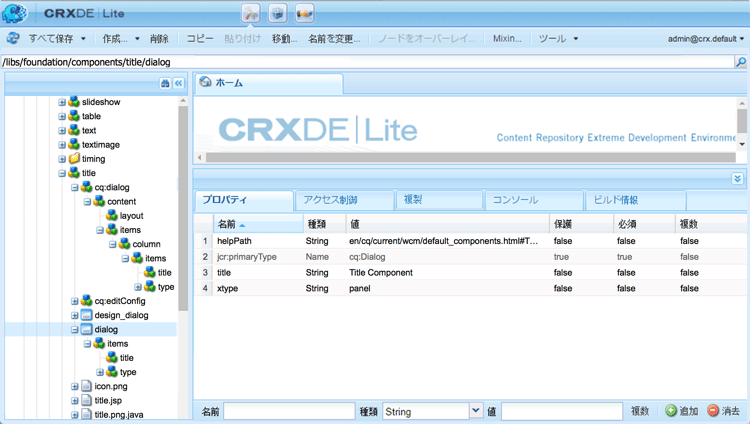Expand the slideshow tree node
The width and height of the screenshot is (750, 424).
point(62,102)
